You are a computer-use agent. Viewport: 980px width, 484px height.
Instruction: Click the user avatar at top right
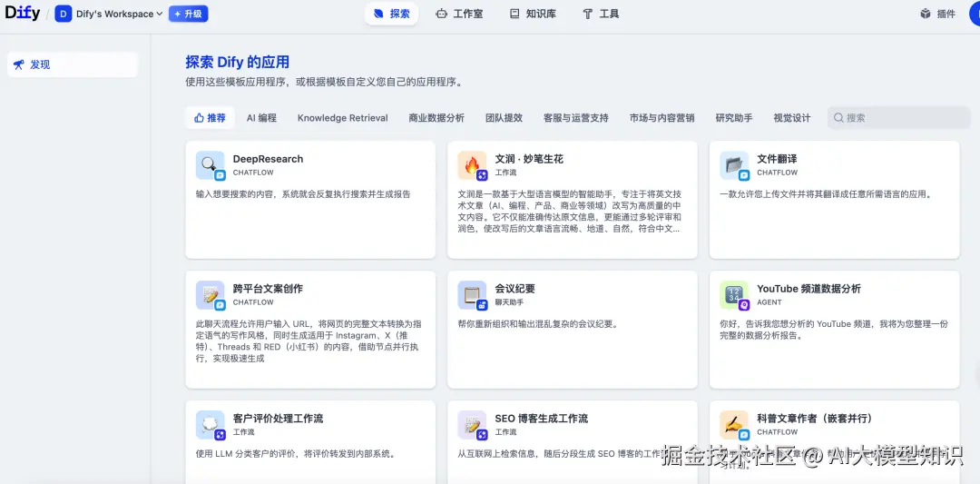tap(975, 14)
